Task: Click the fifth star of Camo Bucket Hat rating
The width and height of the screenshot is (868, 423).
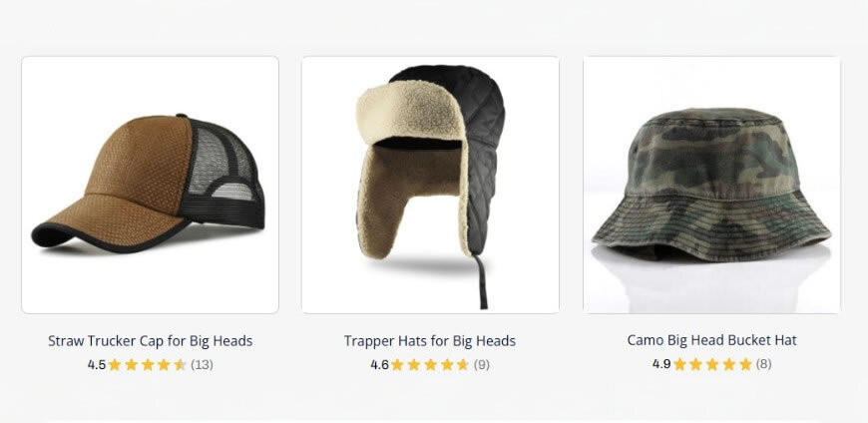Action: click(745, 364)
